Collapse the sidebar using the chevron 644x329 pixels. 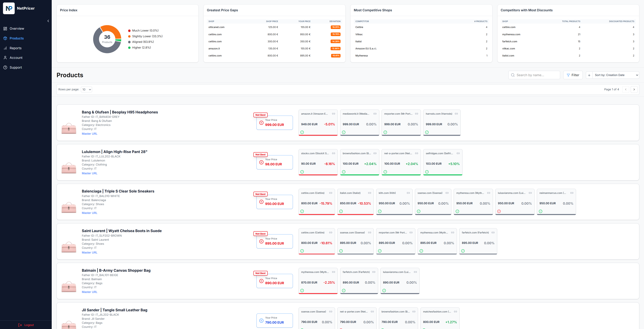coord(48,21)
